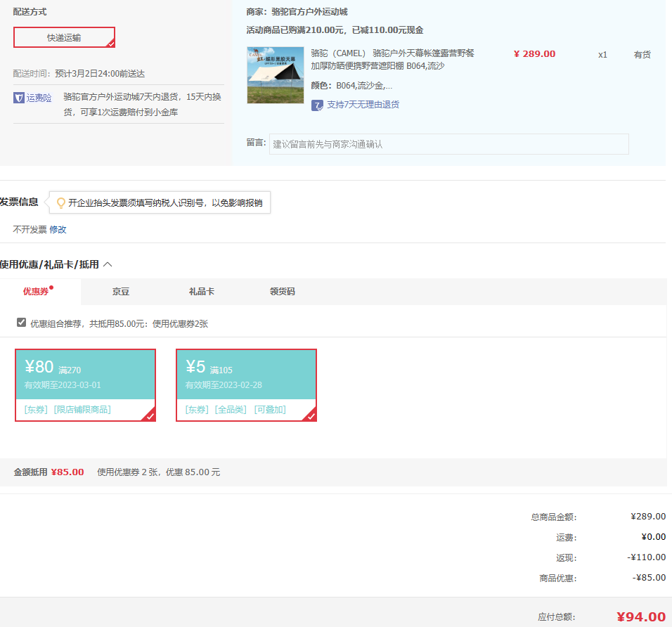Click the ¥289.00 product price
Screen dimensions: 672x627
(534, 54)
